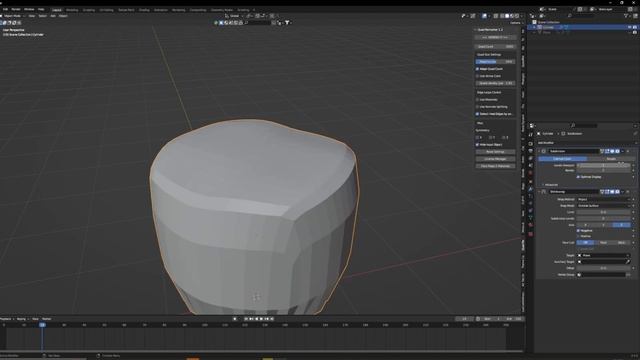Click Levels Viewport slider in Subdivision

point(604,165)
